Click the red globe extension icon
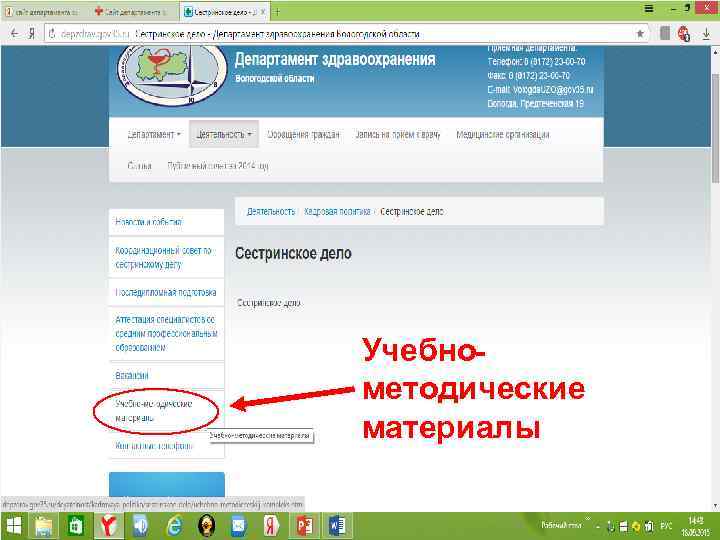This screenshot has height=540, width=720. coord(684,34)
